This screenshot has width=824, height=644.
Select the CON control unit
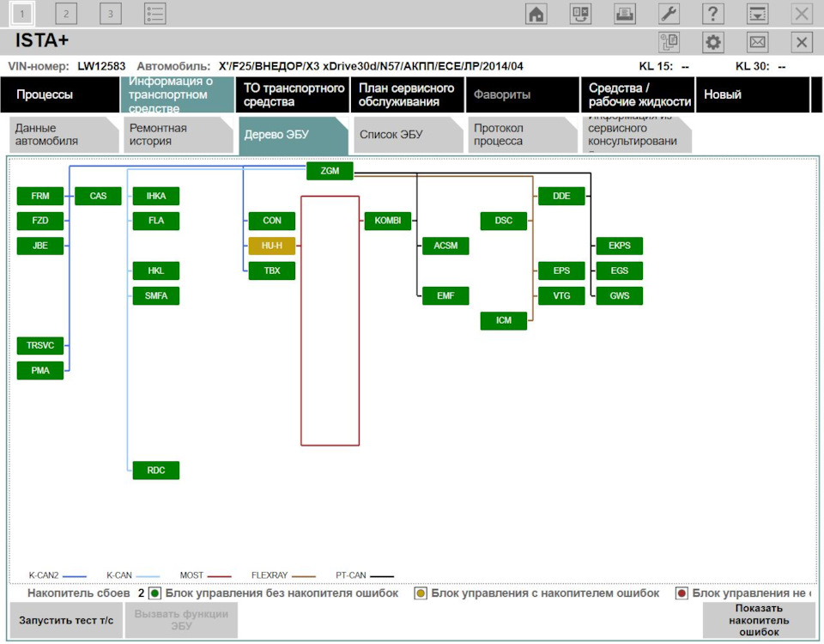coord(272,221)
